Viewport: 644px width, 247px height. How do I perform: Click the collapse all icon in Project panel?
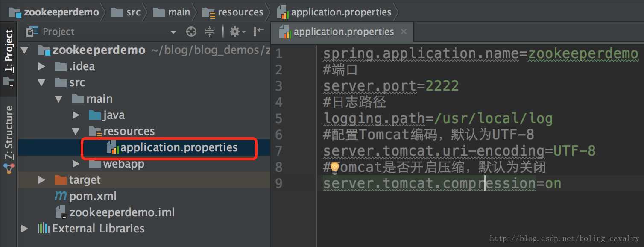pos(209,32)
